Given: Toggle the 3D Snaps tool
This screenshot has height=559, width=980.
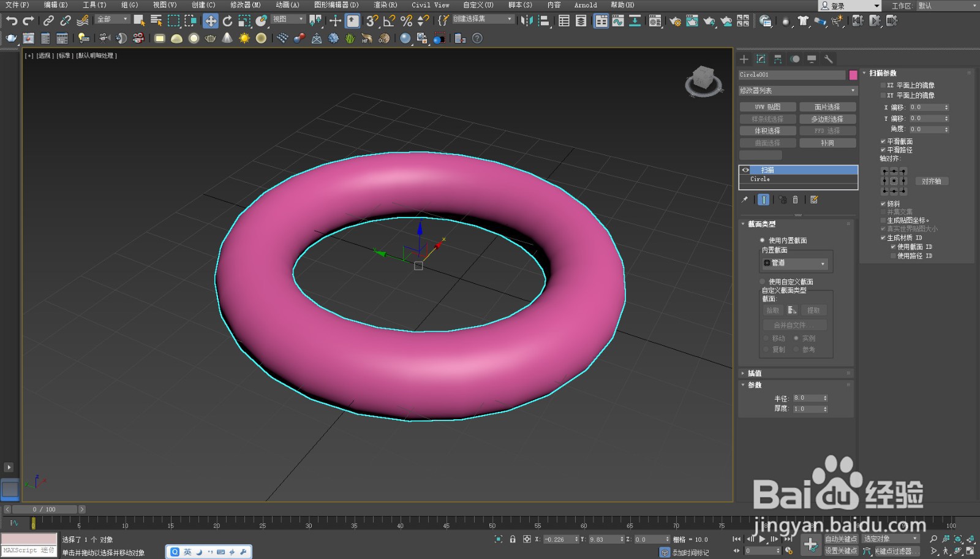Looking at the screenshot, I should point(372,21).
